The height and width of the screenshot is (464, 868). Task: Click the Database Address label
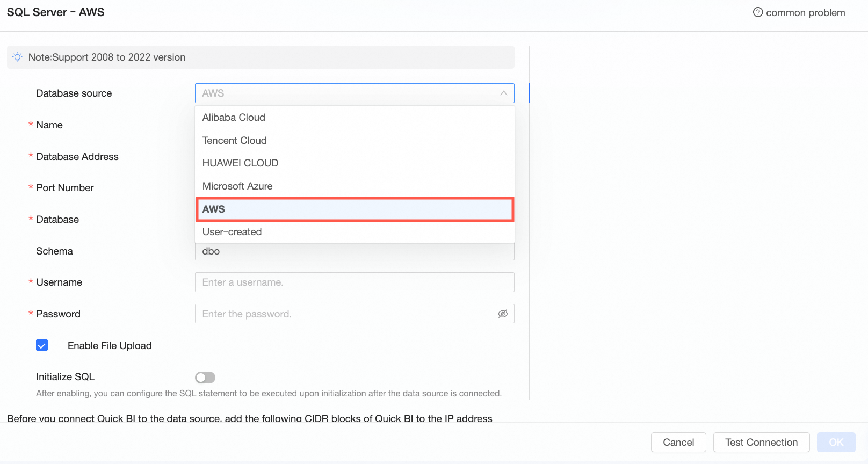tap(77, 157)
